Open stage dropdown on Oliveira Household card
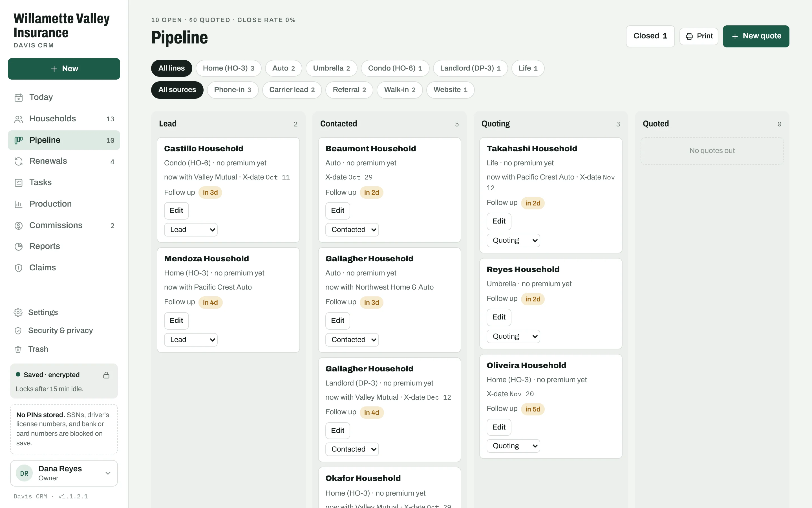 pyautogui.click(x=513, y=446)
